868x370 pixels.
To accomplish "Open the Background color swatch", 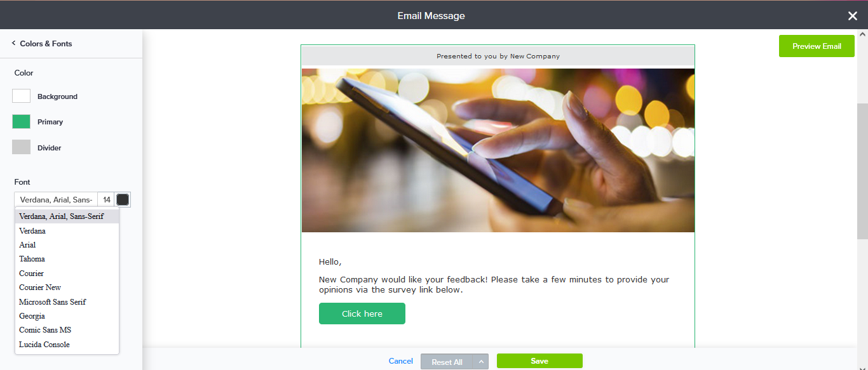I will click(x=21, y=96).
